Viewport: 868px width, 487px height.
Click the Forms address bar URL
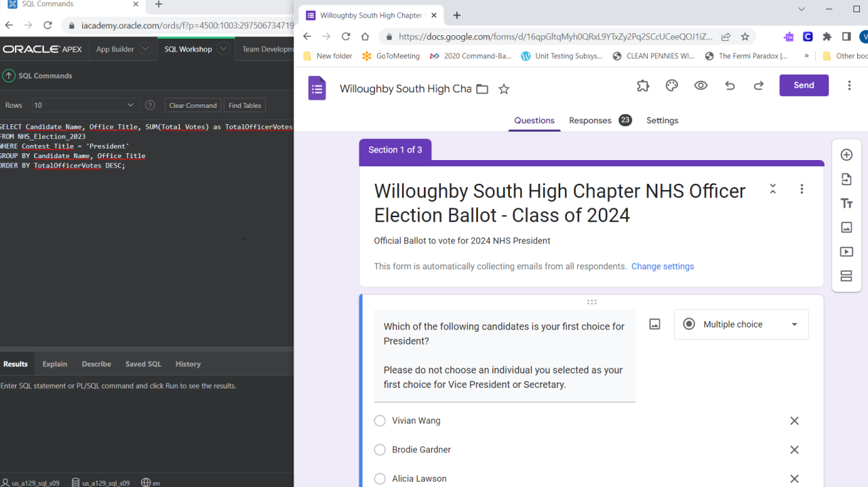[x=555, y=37]
